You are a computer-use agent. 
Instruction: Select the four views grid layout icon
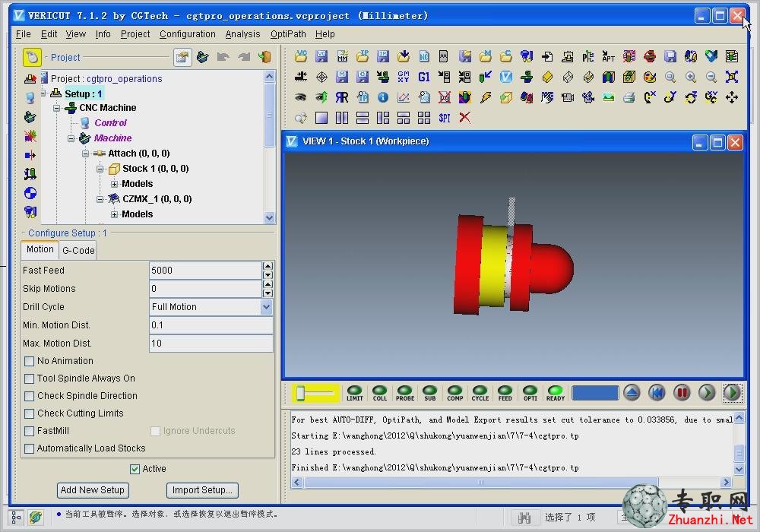(423, 118)
